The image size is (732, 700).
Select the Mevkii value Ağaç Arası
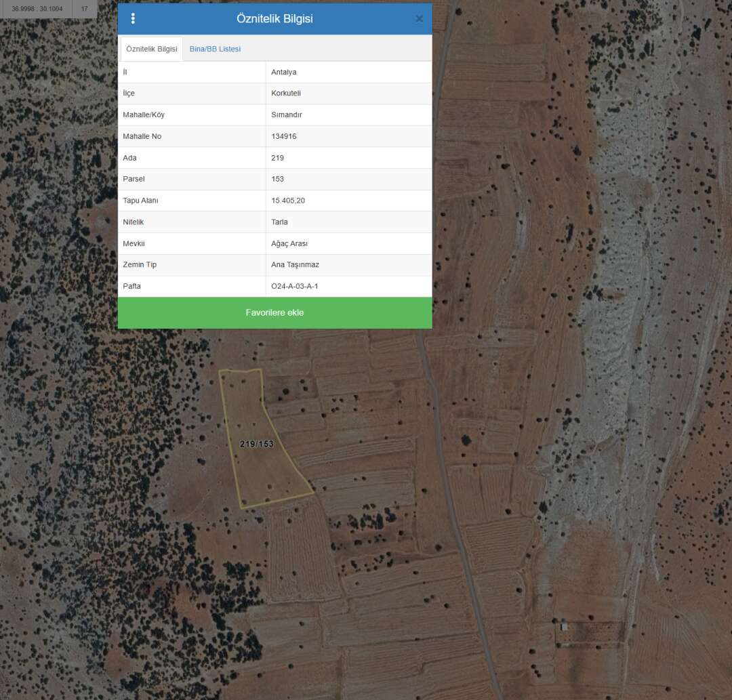pos(289,243)
